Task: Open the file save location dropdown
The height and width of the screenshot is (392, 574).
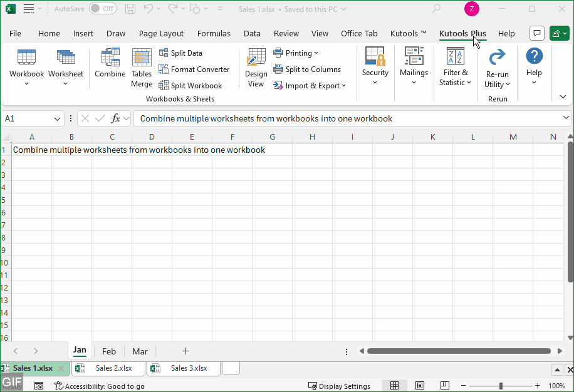Action: coord(343,9)
